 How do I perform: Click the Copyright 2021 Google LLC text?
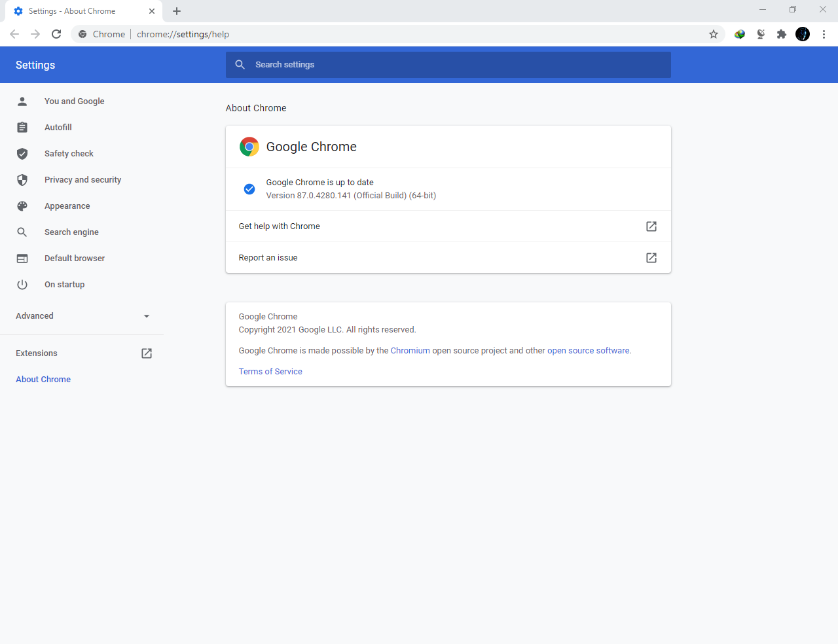[327, 330]
